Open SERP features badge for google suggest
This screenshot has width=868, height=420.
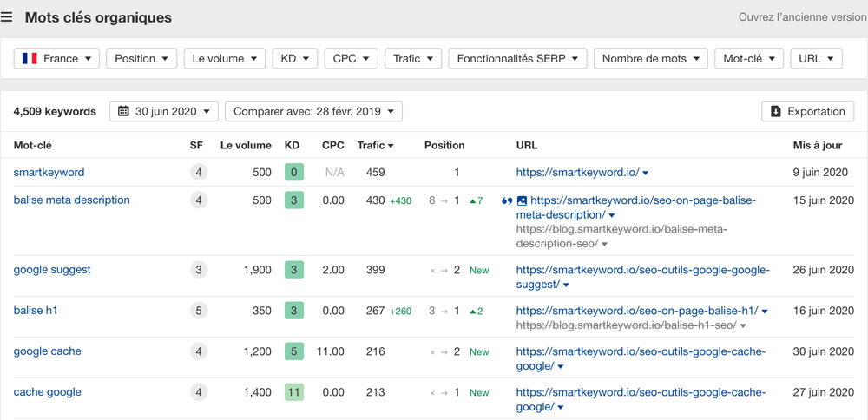[x=199, y=271]
